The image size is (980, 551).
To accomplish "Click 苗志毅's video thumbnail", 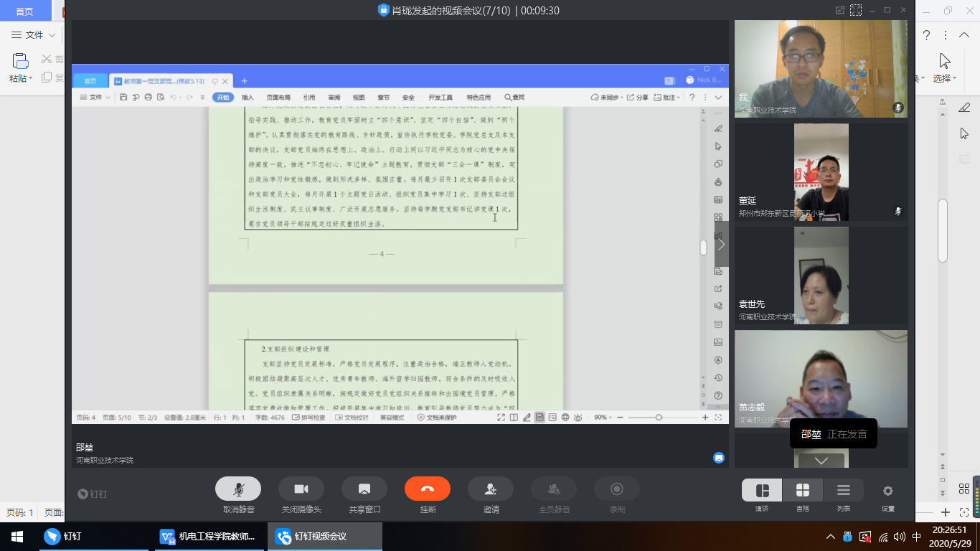I will (x=821, y=379).
